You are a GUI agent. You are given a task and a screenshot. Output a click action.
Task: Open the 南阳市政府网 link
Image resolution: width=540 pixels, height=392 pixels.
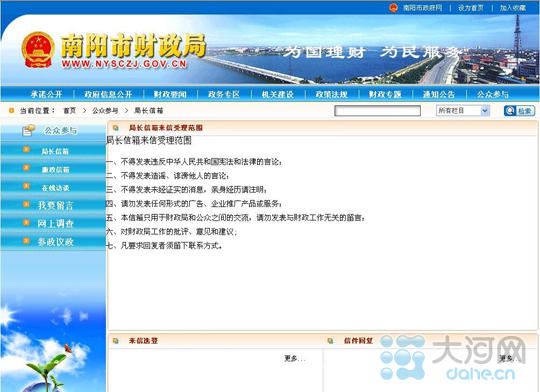pos(423,8)
